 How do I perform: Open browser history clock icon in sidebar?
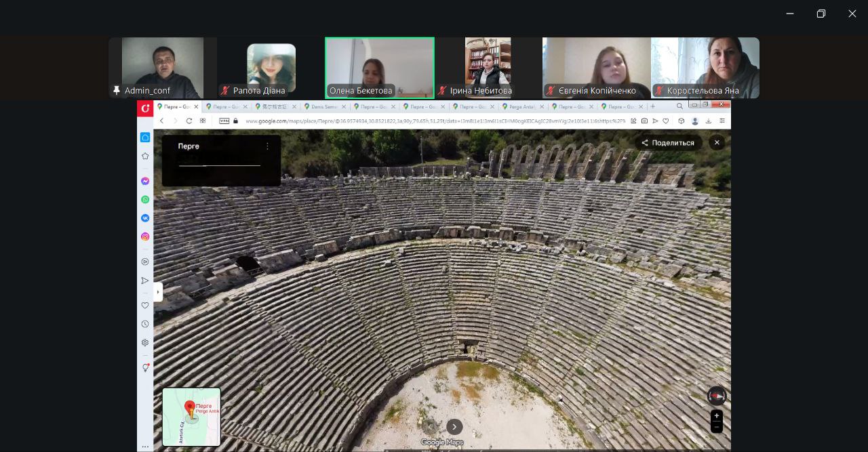pos(145,324)
